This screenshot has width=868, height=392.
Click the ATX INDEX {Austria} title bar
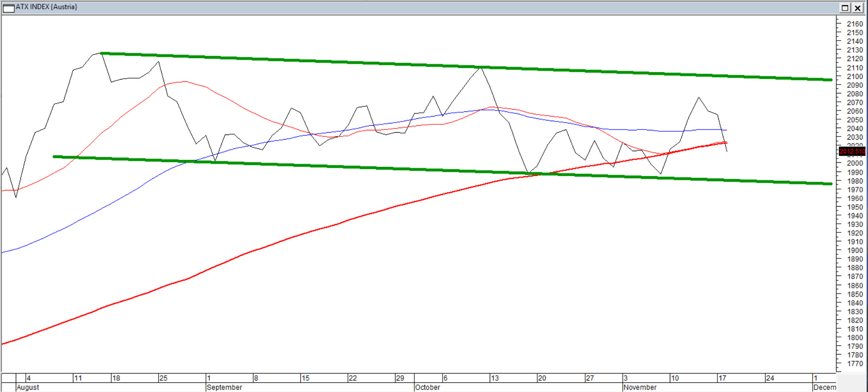[416, 7]
